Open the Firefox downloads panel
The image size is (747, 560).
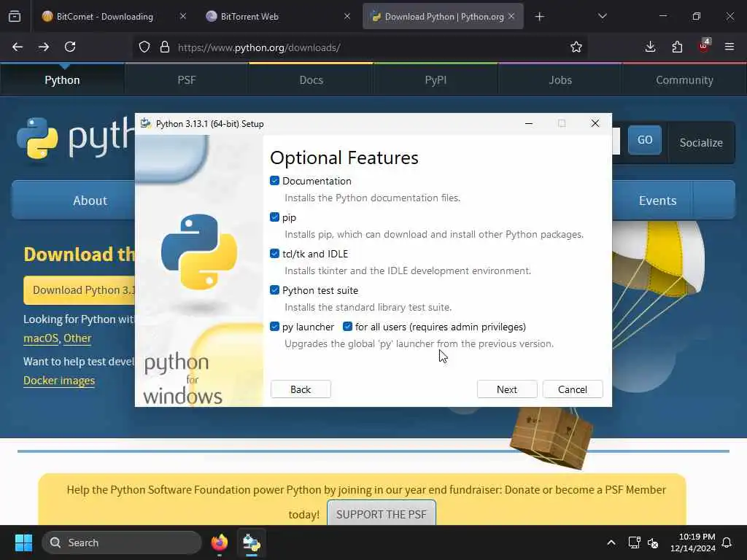point(650,47)
